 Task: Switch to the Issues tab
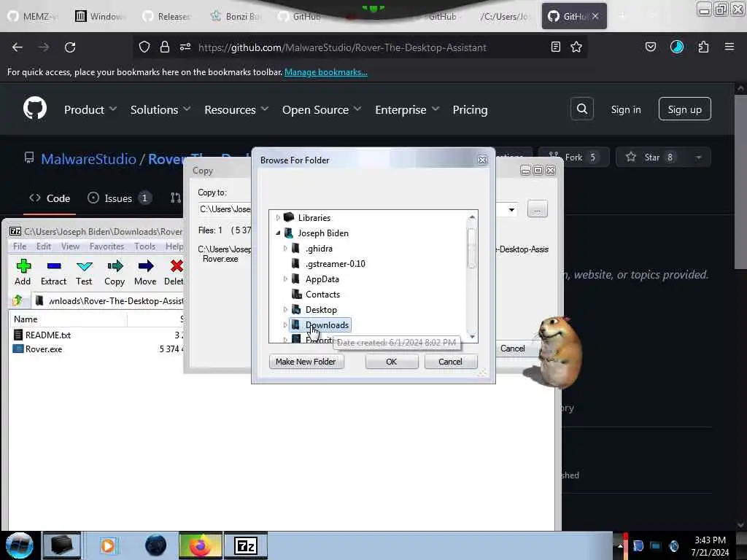click(120, 198)
